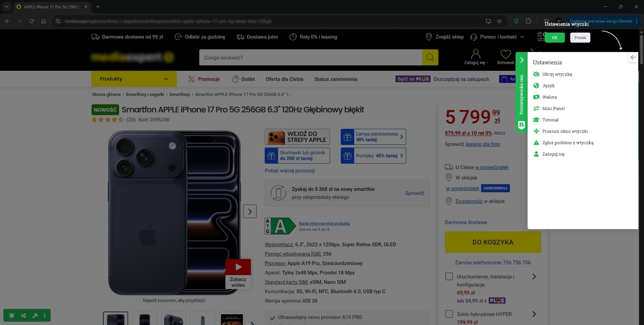Go to the Outlet menu item

click(243, 79)
